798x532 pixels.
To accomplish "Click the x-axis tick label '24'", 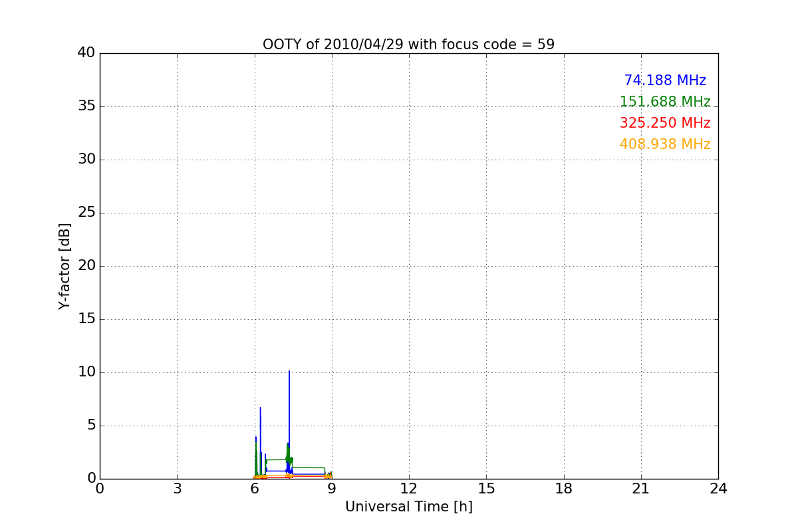I will (x=718, y=488).
